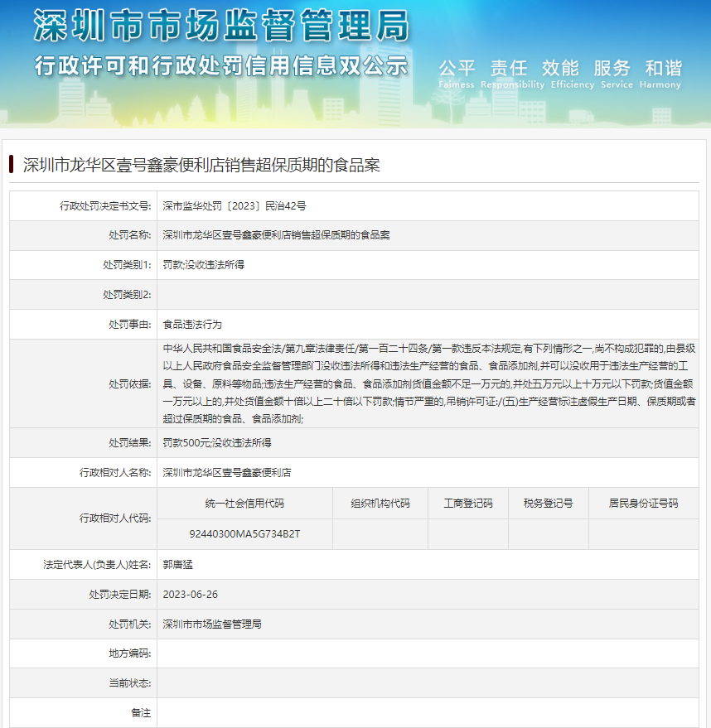
Task: Click the 当前状态 label
Action: (129, 683)
